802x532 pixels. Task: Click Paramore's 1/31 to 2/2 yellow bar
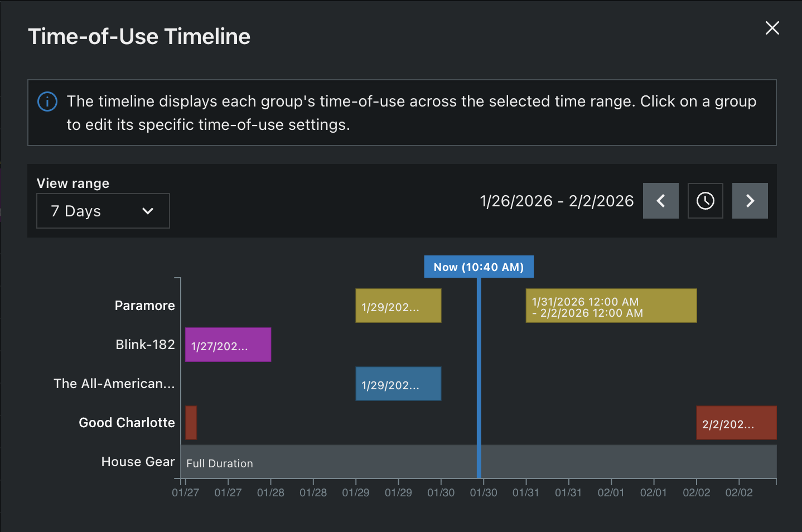(x=611, y=306)
